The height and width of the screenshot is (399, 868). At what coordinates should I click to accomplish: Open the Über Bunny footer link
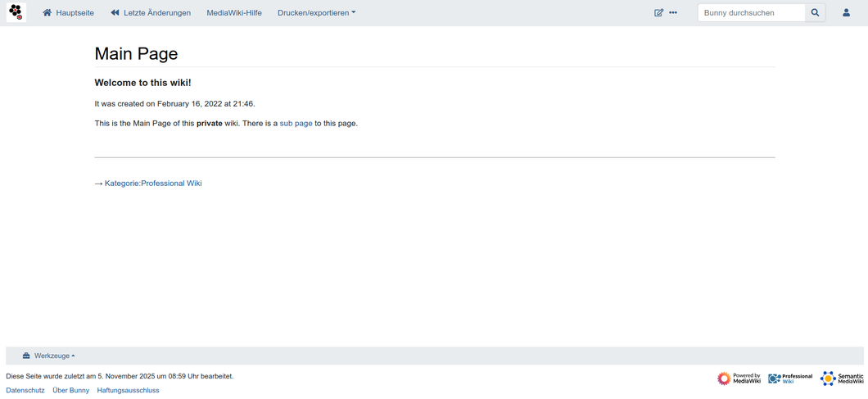[70, 391]
